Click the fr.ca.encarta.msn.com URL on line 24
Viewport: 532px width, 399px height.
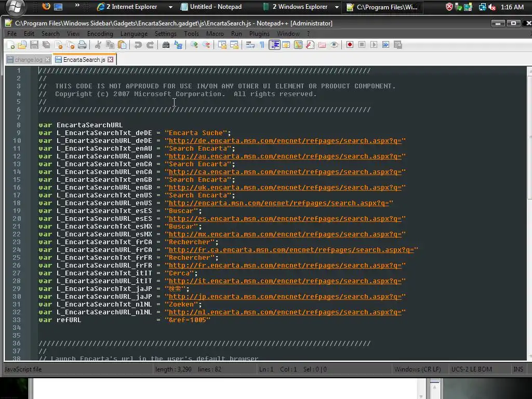pyautogui.click(x=291, y=250)
